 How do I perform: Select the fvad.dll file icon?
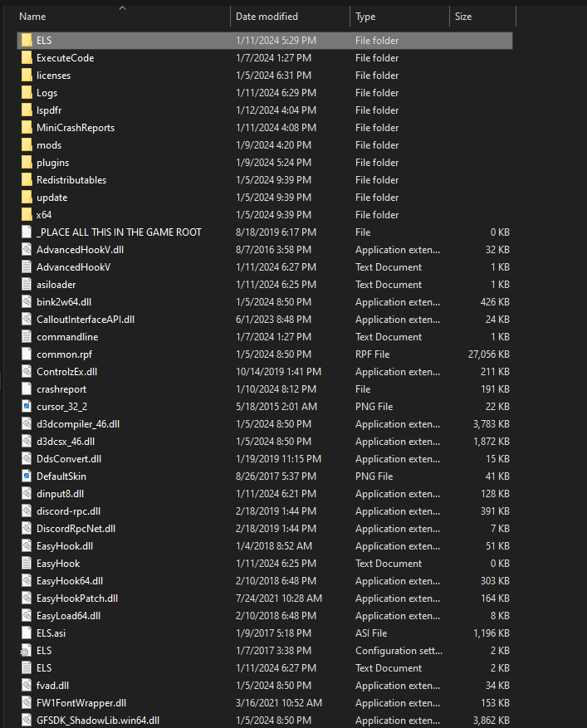(x=27, y=686)
